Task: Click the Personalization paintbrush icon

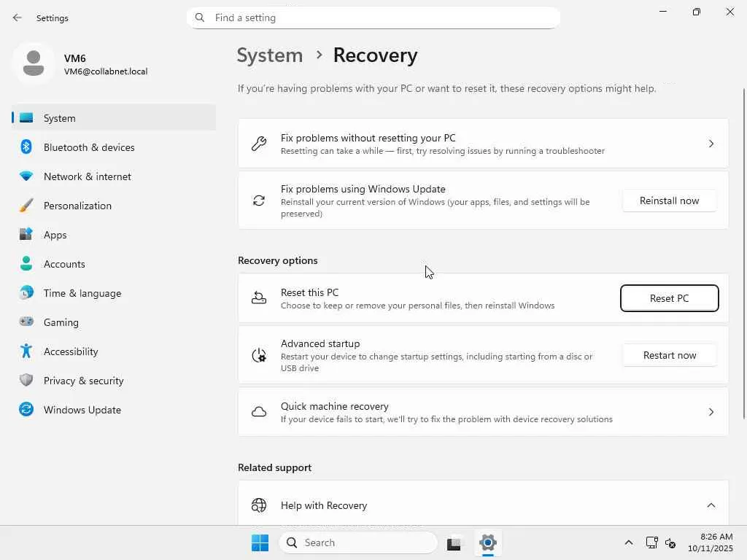Action: point(26,205)
